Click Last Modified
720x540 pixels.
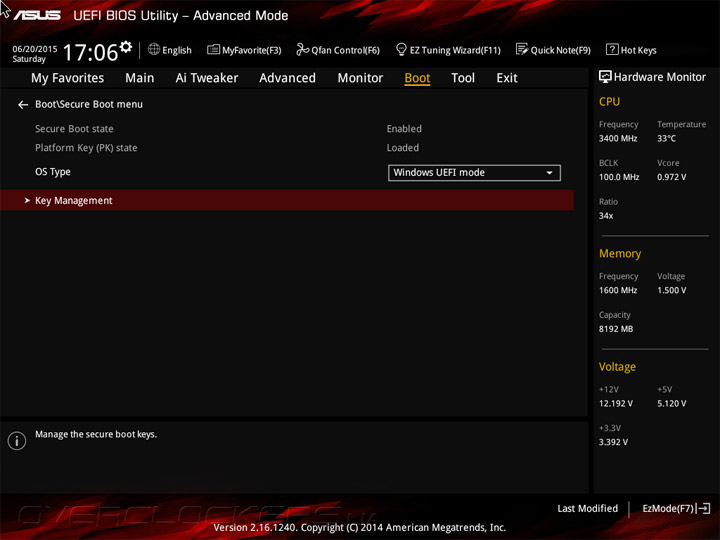pyautogui.click(x=587, y=508)
